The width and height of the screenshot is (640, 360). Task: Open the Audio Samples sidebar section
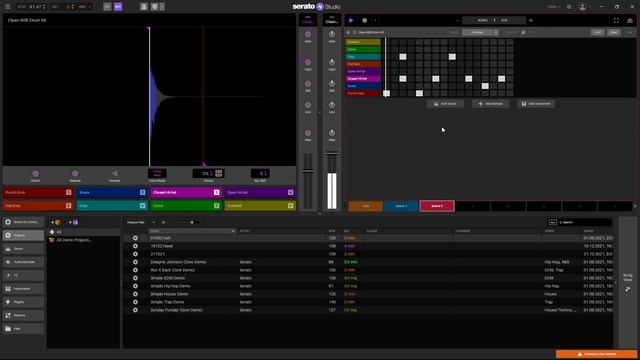click(x=24, y=262)
